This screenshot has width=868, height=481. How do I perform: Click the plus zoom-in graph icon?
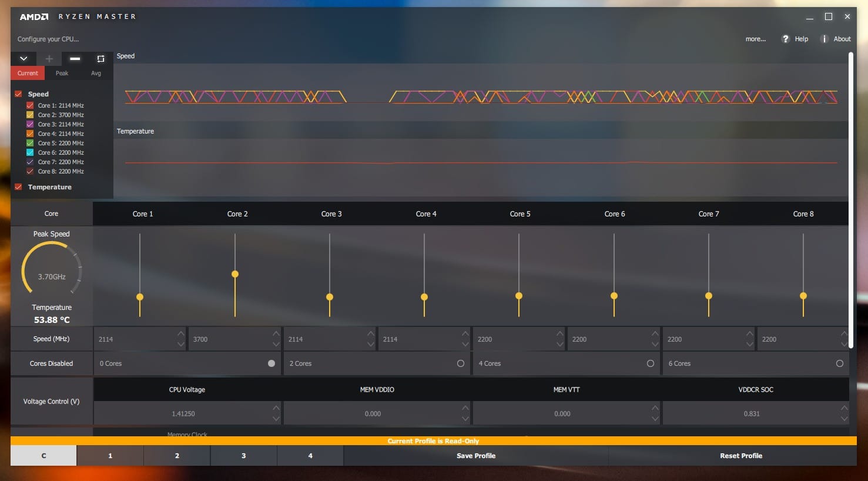coord(49,59)
